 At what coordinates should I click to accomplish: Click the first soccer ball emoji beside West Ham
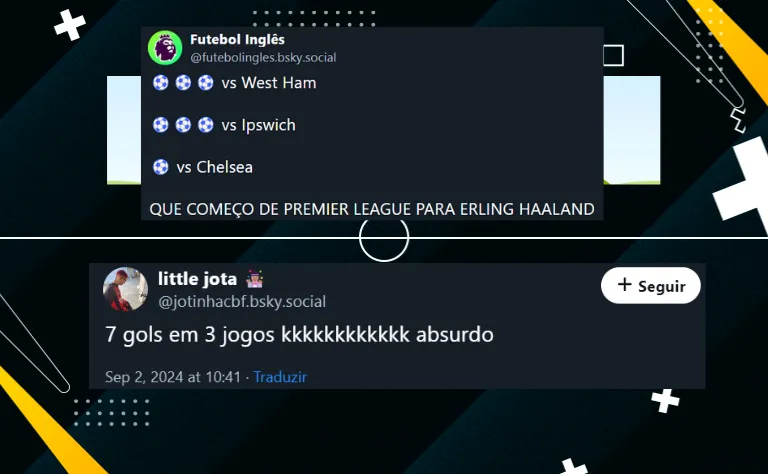tap(161, 83)
